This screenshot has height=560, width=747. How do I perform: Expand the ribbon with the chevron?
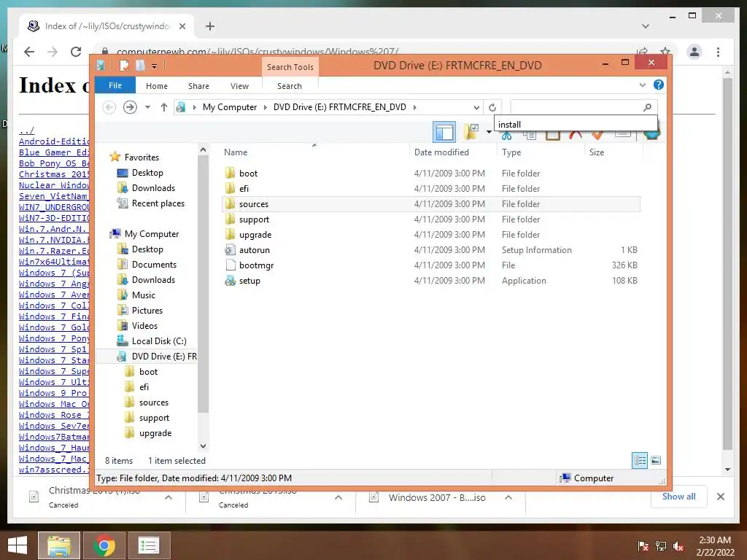[642, 85]
